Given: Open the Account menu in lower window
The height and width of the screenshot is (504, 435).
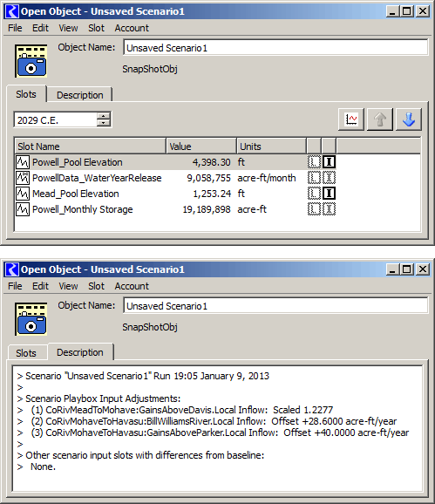Looking at the screenshot, I should click(132, 286).
